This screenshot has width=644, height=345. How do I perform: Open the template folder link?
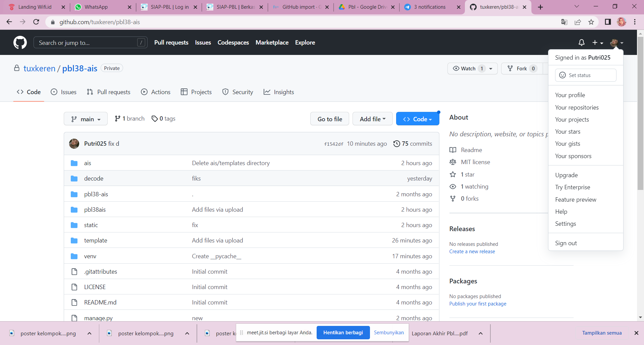[x=96, y=240]
